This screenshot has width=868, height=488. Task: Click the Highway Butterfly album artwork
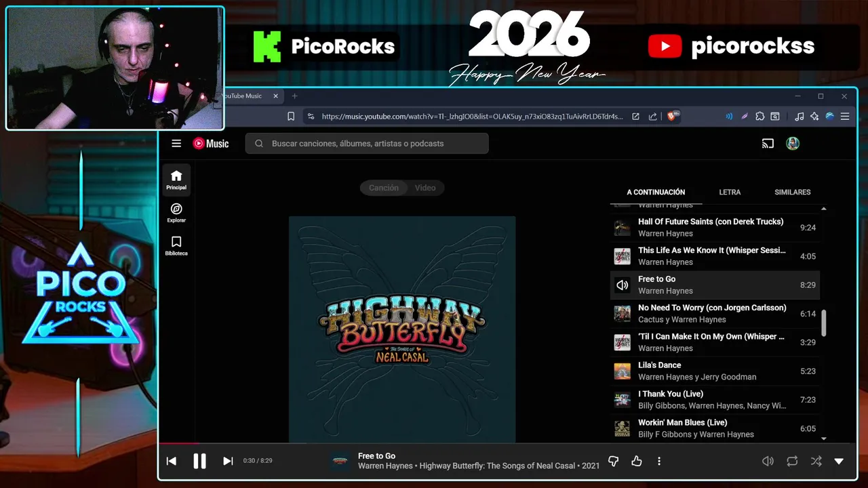(x=402, y=329)
